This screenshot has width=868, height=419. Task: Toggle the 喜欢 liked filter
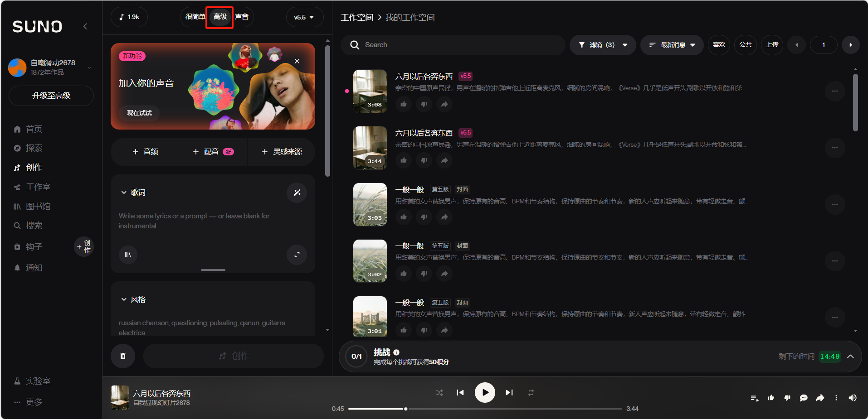(719, 45)
